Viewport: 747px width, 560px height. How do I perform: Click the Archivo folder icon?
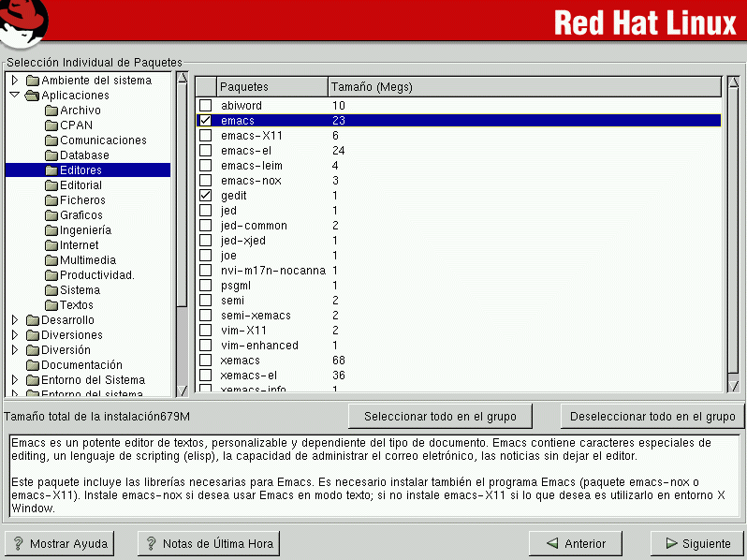tap(51, 111)
